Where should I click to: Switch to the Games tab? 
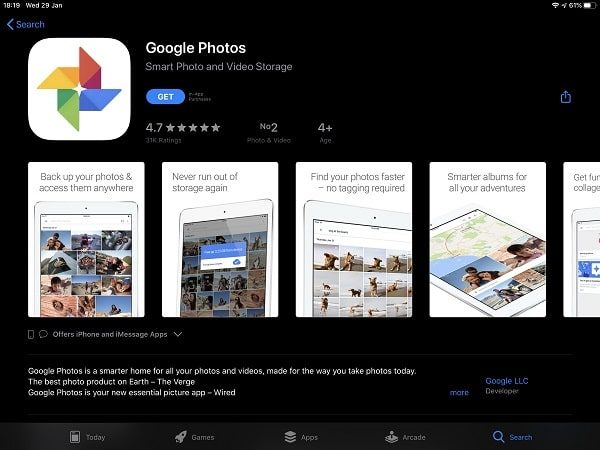(203, 437)
